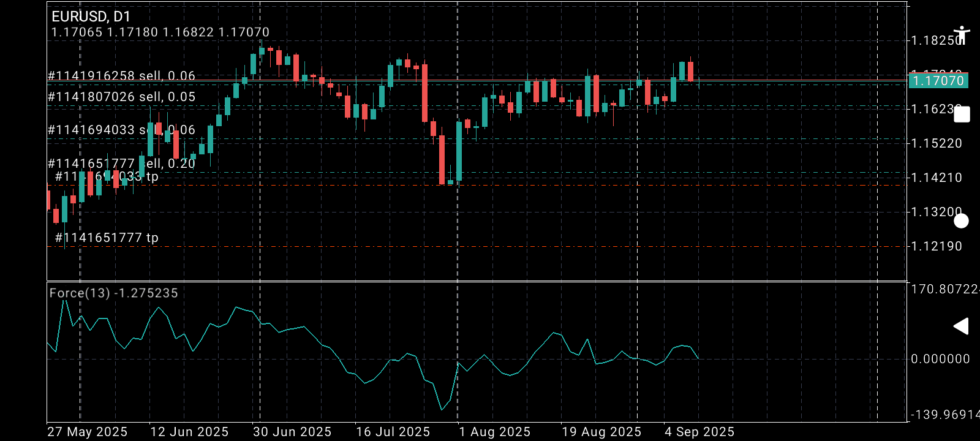Tap the 16 Jul 2025 date label
Image resolution: width=980 pixels, height=441 pixels.
393,432
